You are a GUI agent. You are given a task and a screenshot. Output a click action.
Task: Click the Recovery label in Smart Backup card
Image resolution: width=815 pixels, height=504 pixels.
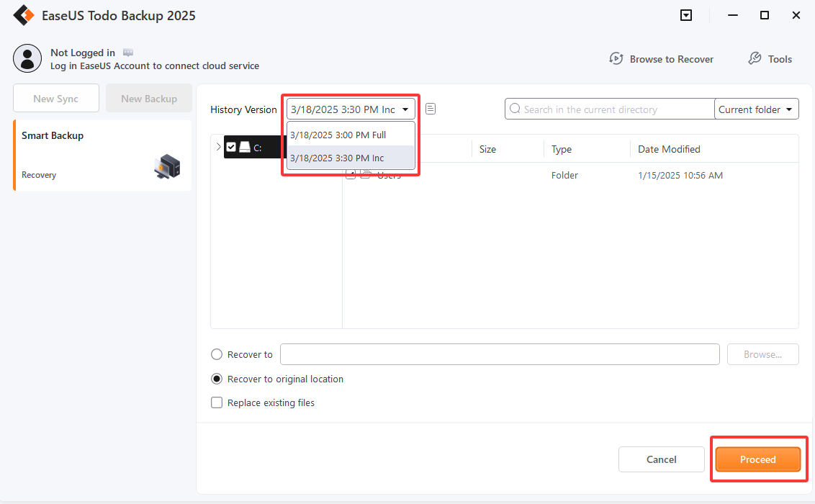pos(39,175)
